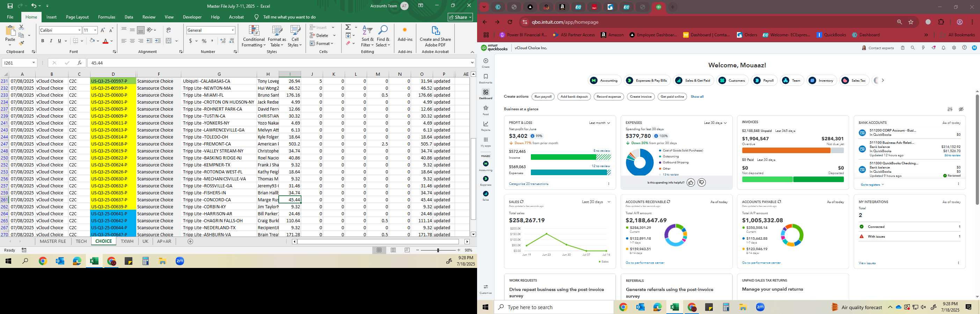Image resolution: width=980 pixels, height=314 pixels.
Task: Switch to AP=AR sheet tab
Action: pos(164,241)
